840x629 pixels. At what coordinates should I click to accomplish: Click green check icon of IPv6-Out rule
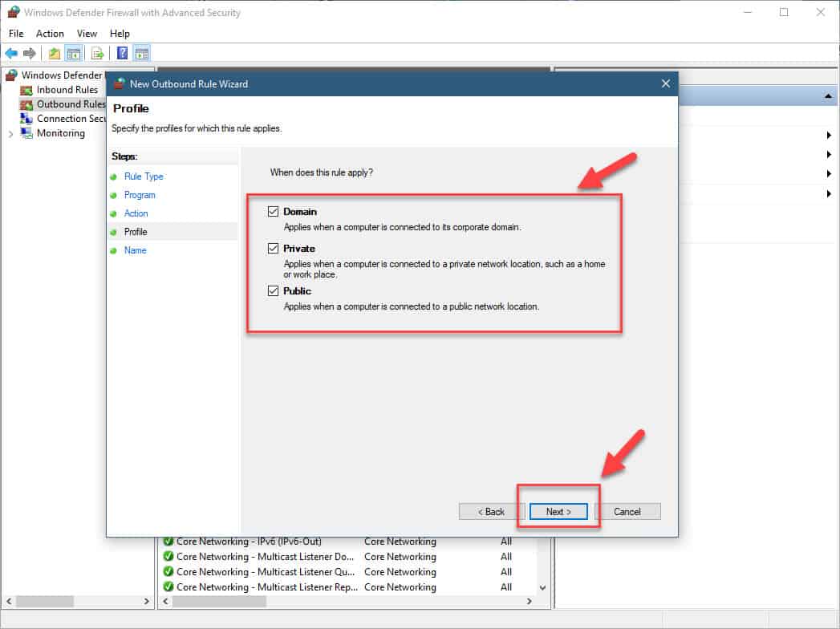168,541
